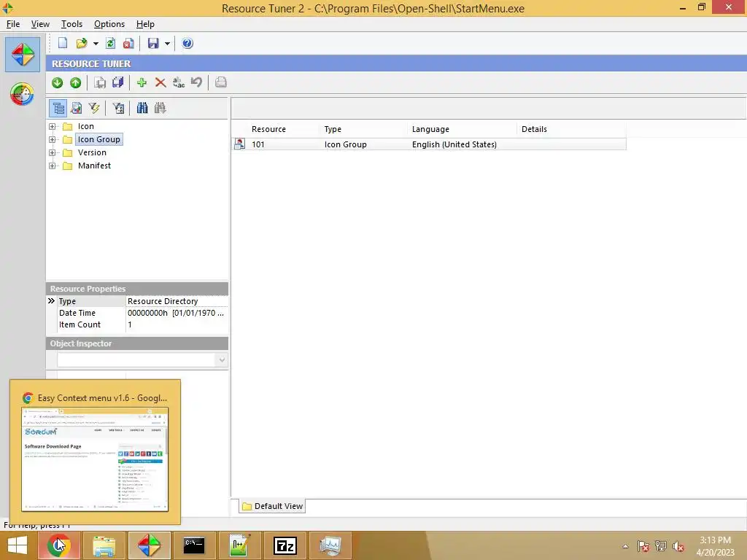The width and height of the screenshot is (747, 560).
Task: Expand the Icon folder node
Action: pos(53,126)
